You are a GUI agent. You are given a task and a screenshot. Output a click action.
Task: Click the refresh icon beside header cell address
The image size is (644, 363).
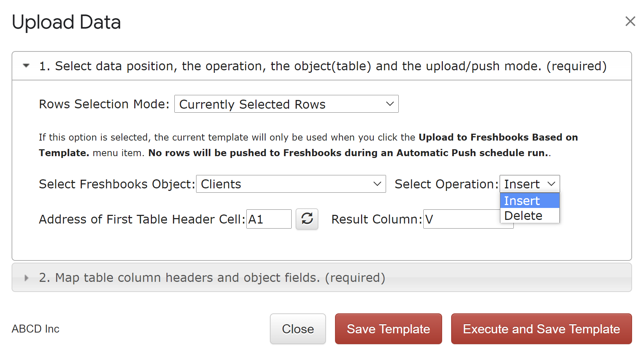pos(307,219)
